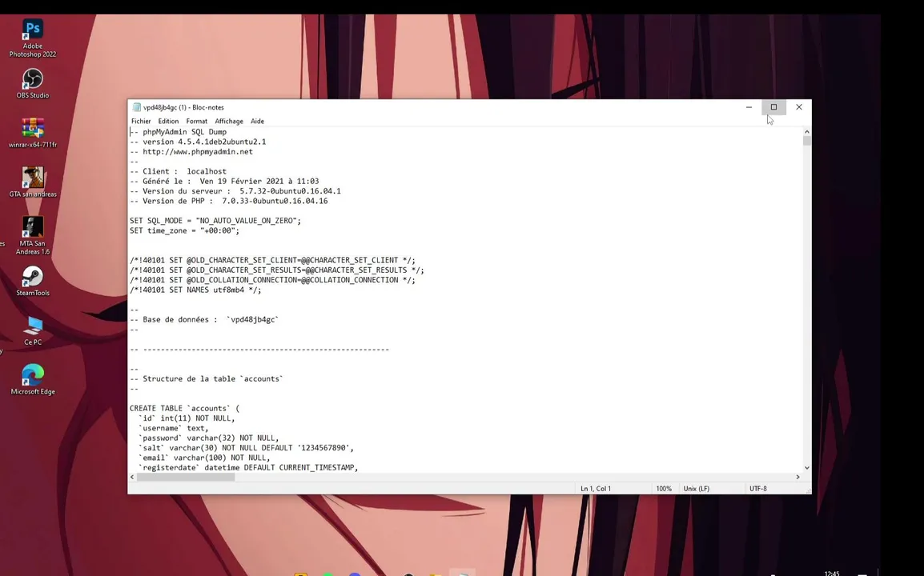This screenshot has height=576, width=924.
Task: Click the 'registerdate datetime' column line
Action: pyautogui.click(x=248, y=468)
